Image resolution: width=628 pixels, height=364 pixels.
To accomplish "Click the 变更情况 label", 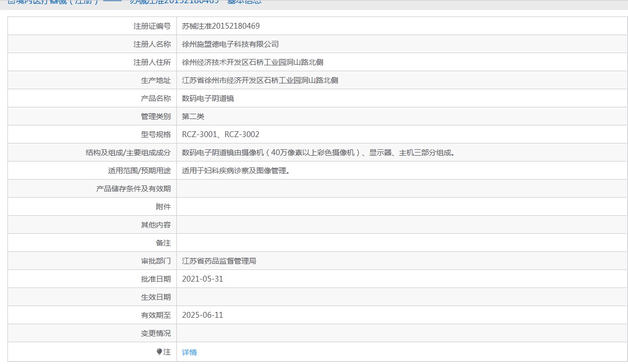I will (156, 333).
